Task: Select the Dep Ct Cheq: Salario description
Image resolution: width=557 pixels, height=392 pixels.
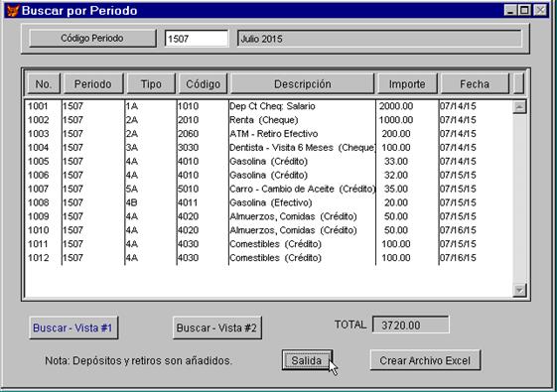Action: click(272, 106)
